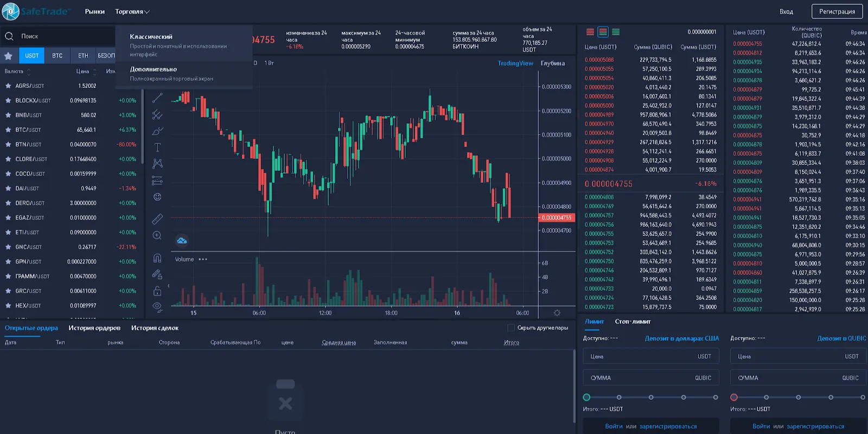Click the buy Цена USDT input field

click(651, 356)
